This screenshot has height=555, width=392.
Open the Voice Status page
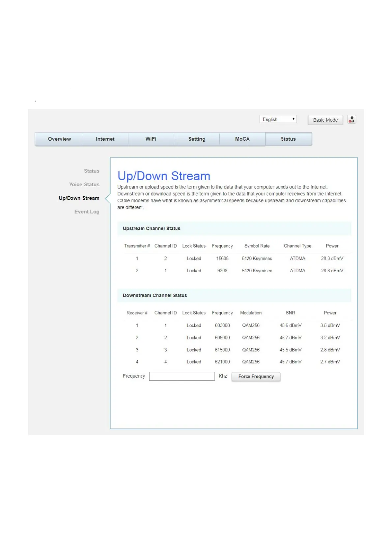tap(84, 185)
